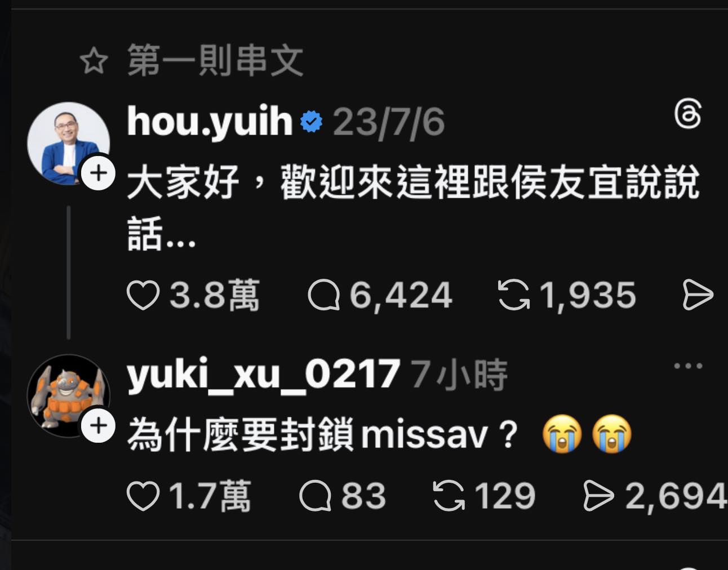Open the yuki_xu_0217 profile username link
The image size is (728, 570).
click(263, 374)
